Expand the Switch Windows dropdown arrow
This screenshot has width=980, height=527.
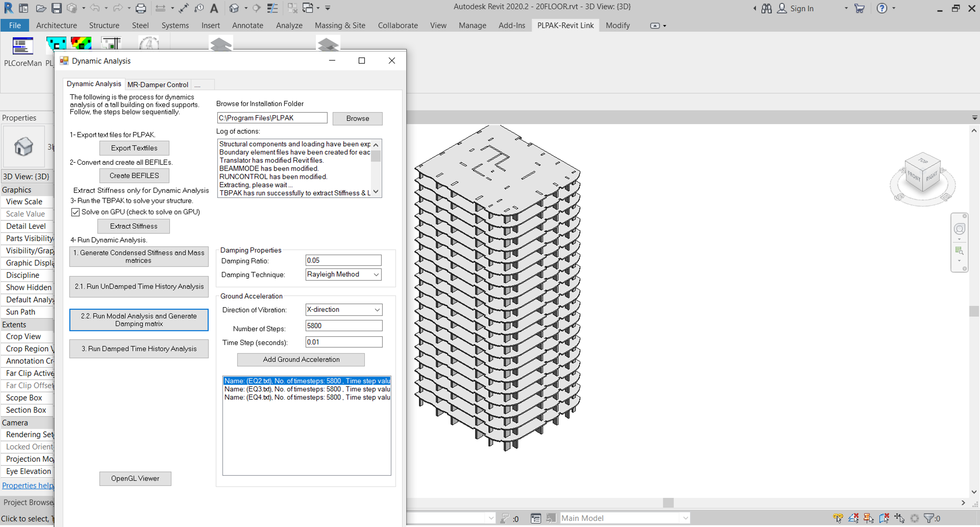pos(318,8)
